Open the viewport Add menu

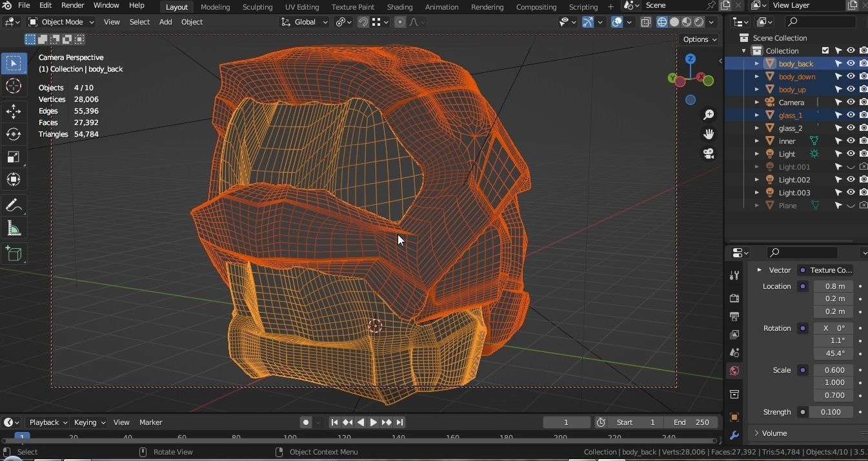(x=165, y=22)
